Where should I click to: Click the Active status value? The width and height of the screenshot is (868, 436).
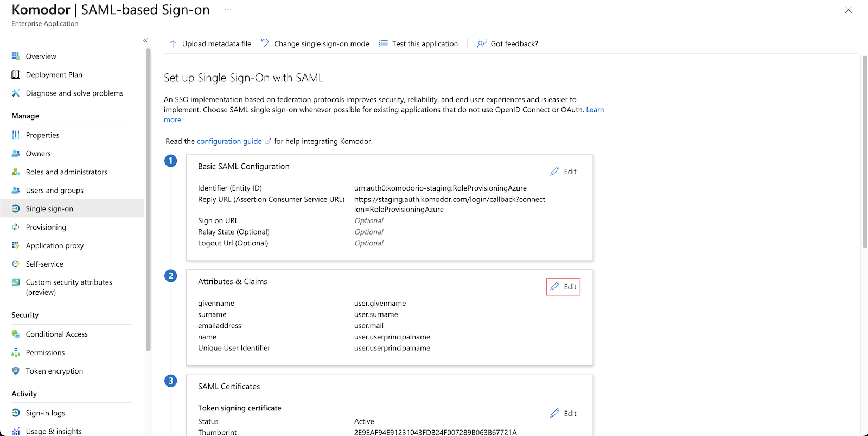(x=364, y=421)
